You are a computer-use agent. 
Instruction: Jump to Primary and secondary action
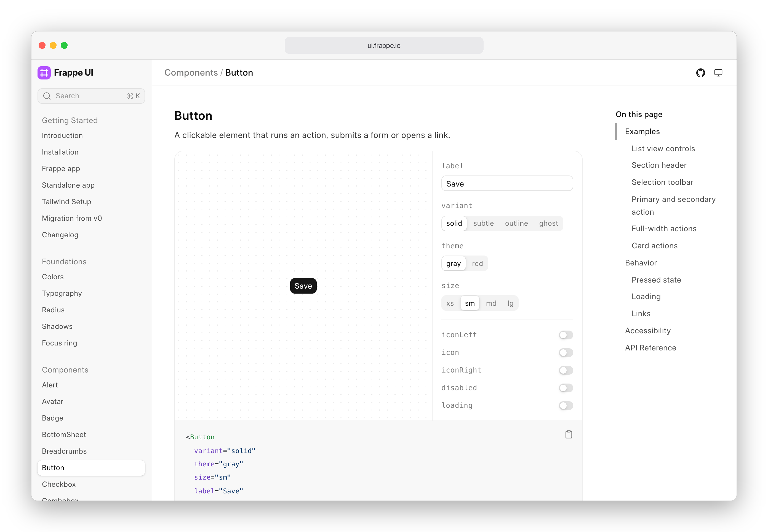point(673,206)
